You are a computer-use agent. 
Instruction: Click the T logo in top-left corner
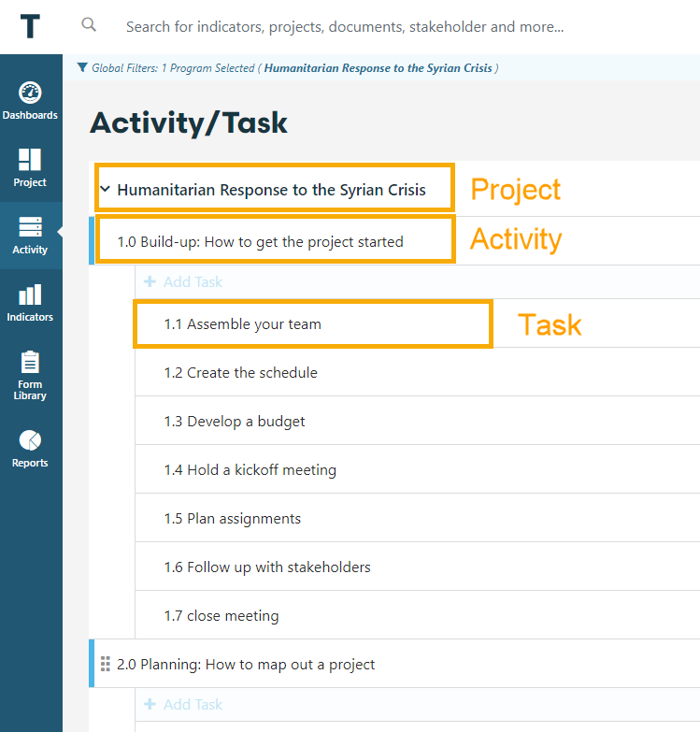[x=30, y=26]
